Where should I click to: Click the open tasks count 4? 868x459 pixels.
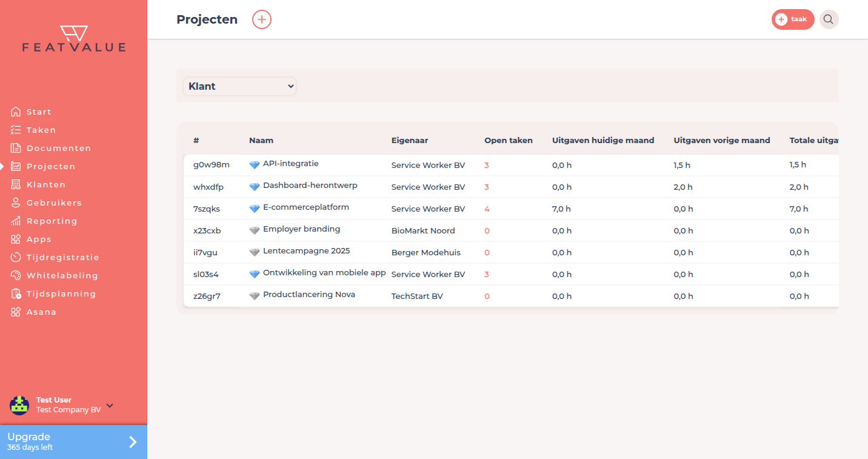tap(487, 209)
